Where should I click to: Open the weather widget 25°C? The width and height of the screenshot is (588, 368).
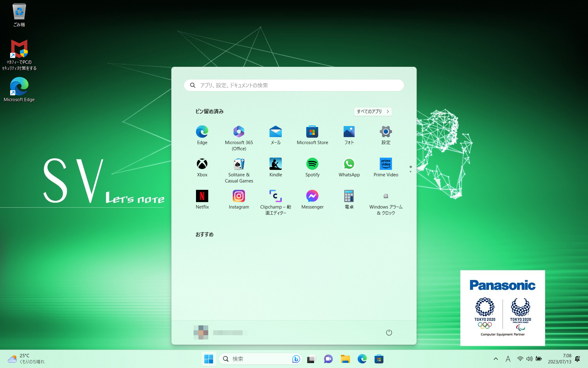26,359
